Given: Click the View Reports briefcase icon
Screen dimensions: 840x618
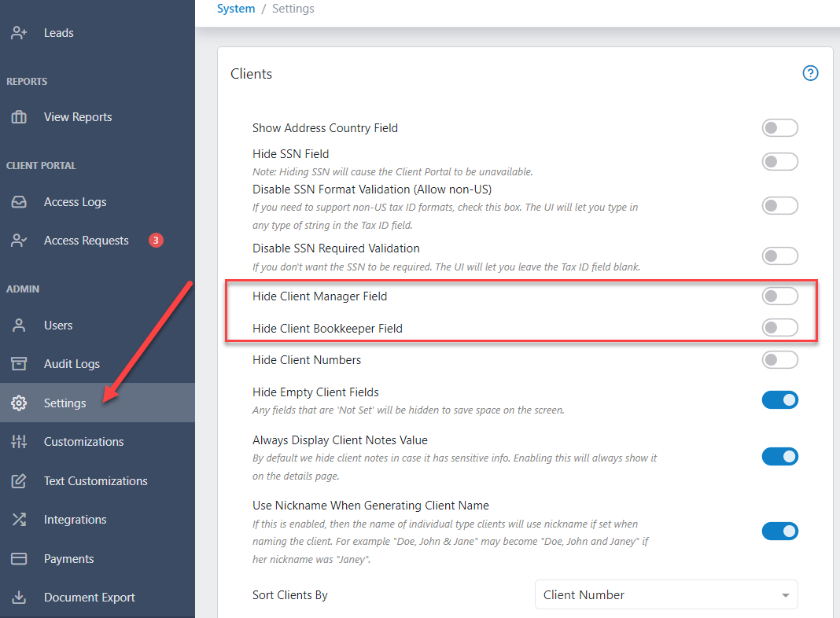Looking at the screenshot, I should click(19, 117).
